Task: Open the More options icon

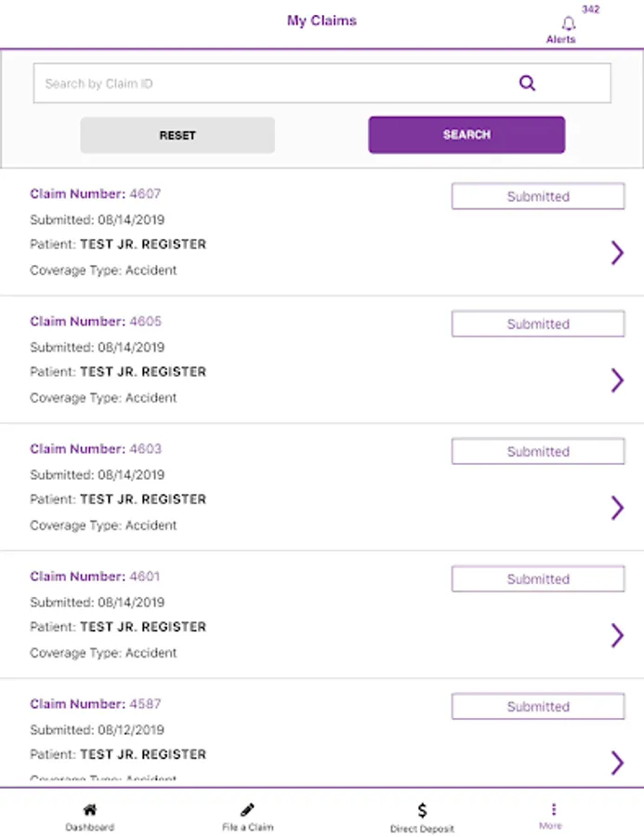Action: [553, 809]
